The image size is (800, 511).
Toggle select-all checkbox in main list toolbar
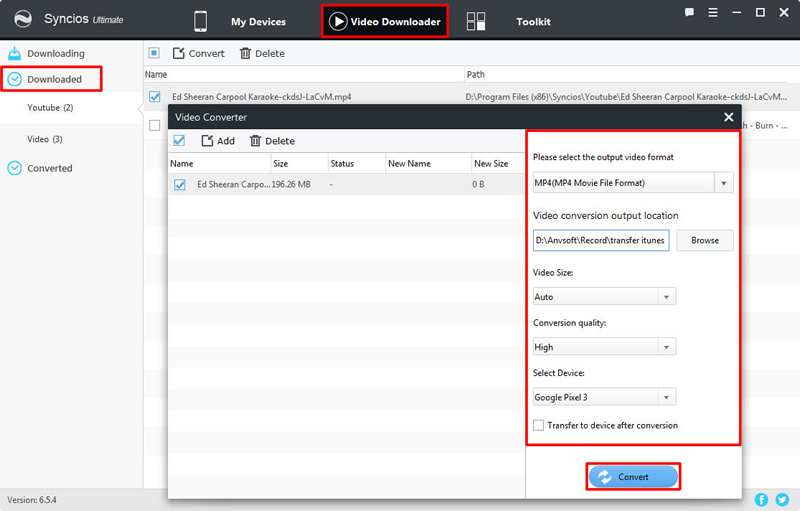[x=154, y=53]
